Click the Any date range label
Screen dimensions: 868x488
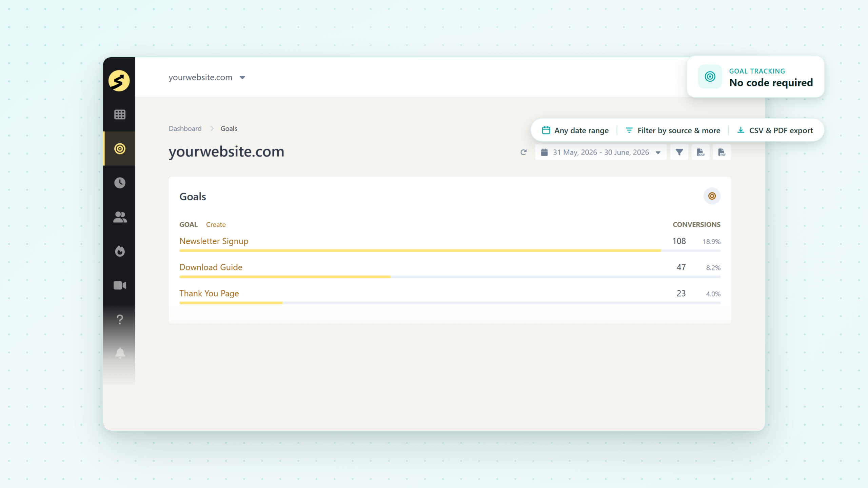(581, 130)
